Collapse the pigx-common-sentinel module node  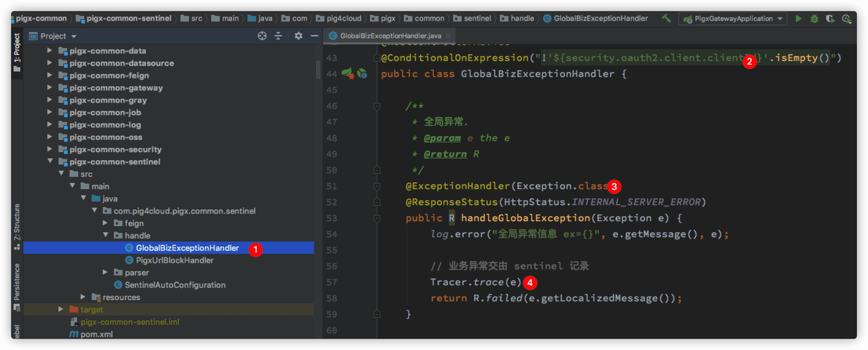pos(50,161)
